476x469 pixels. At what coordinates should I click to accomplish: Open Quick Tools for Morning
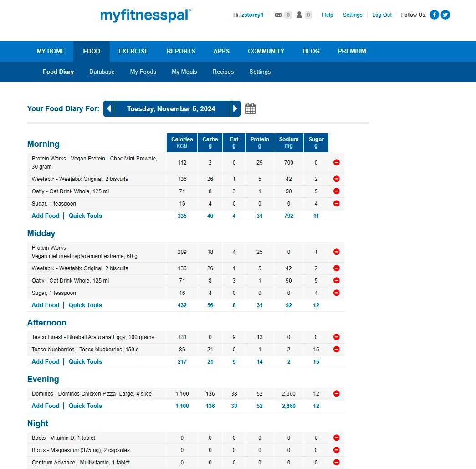[85, 216]
